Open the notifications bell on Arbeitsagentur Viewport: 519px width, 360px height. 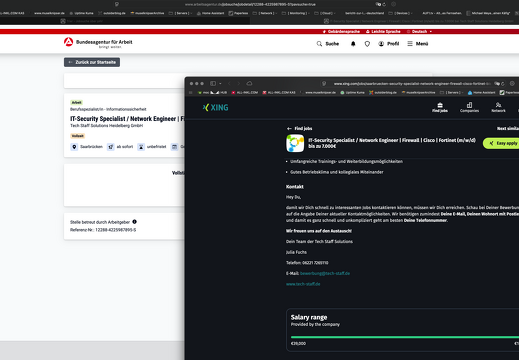[x=353, y=44]
